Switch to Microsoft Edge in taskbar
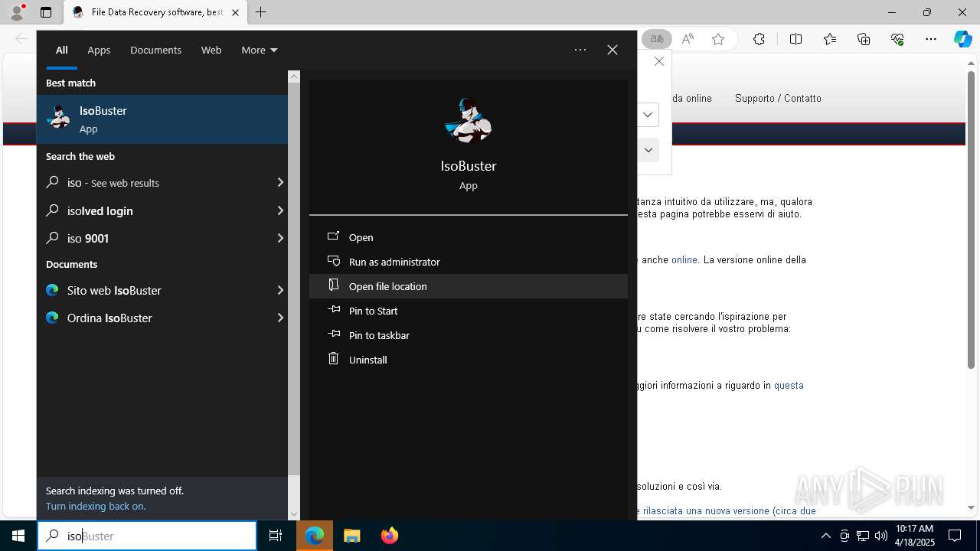Viewport: 980px width, 551px height. (x=315, y=536)
